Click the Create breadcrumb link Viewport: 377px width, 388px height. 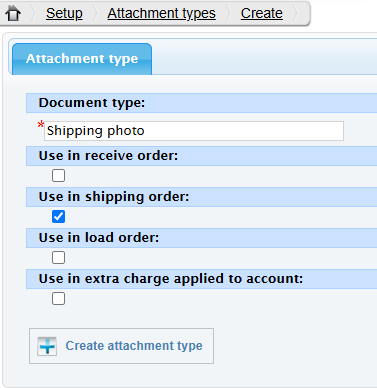pyautogui.click(x=262, y=13)
